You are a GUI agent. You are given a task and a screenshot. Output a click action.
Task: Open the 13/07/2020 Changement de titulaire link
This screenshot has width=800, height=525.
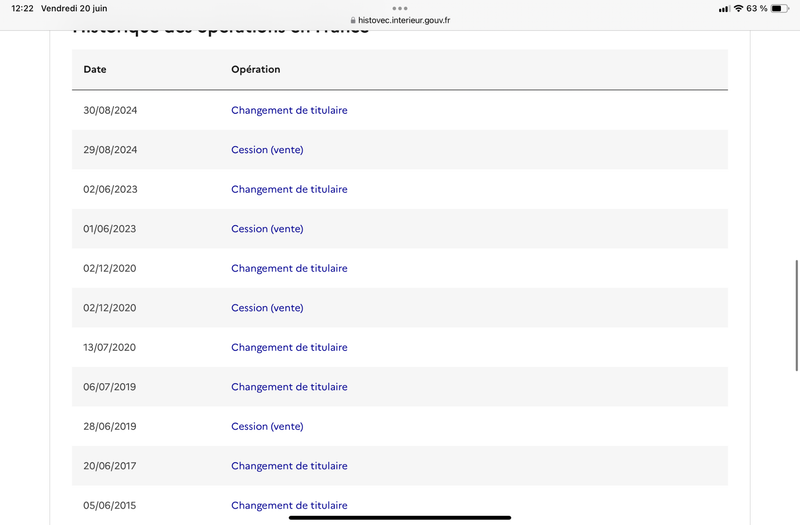[x=289, y=347]
